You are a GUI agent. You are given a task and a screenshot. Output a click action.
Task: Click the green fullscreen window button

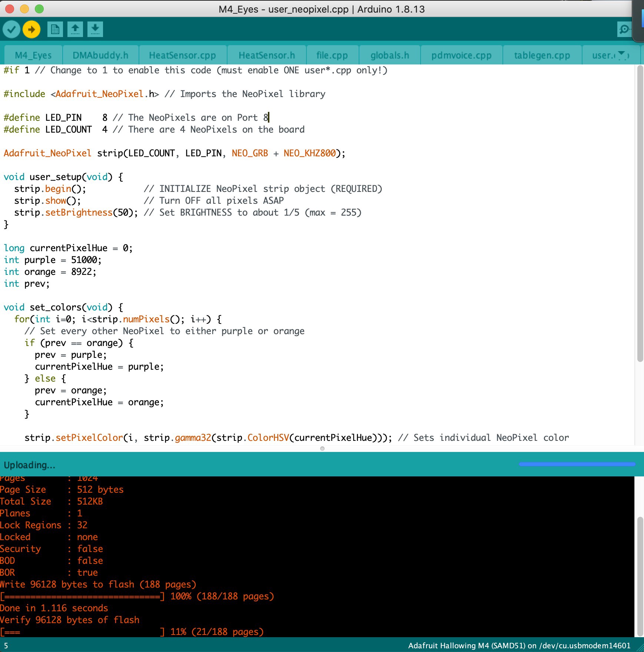[x=39, y=9]
